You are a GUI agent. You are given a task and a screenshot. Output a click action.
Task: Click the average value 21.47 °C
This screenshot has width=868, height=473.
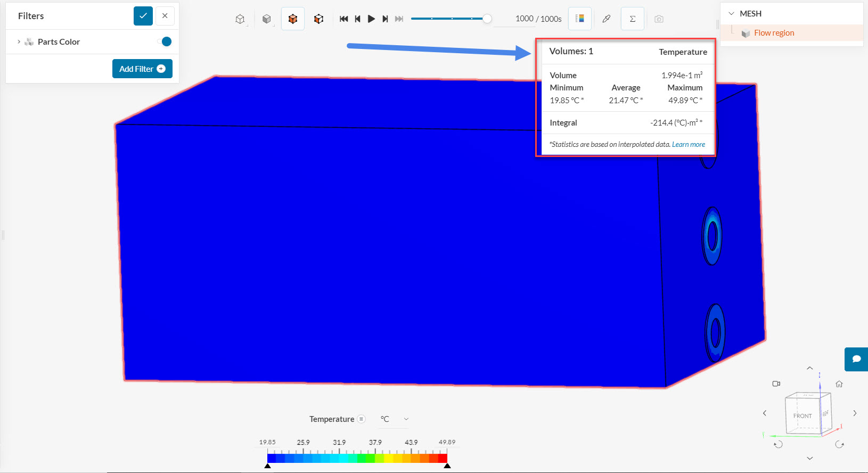[x=626, y=100]
